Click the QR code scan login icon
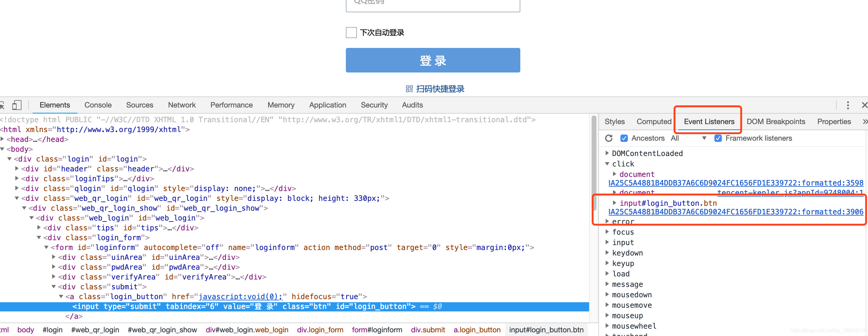 pos(409,89)
